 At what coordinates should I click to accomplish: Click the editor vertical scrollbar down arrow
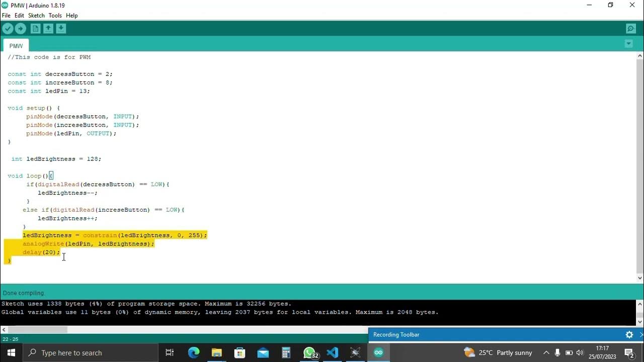click(640, 278)
